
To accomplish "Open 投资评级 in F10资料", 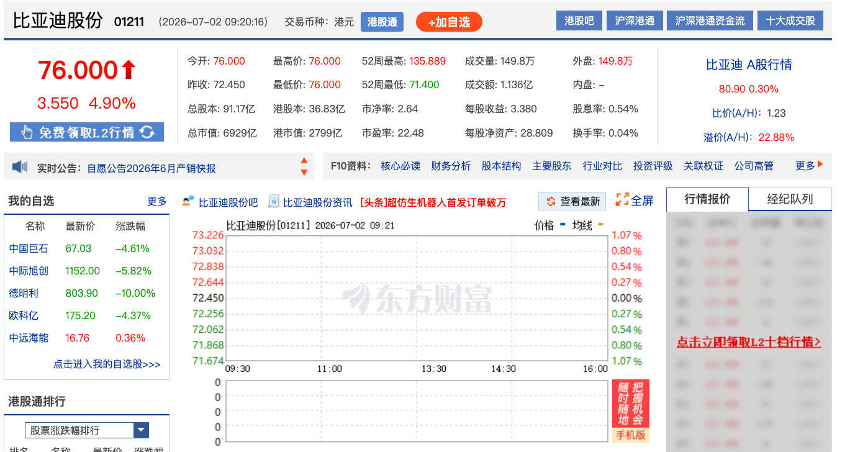I will (x=653, y=166).
